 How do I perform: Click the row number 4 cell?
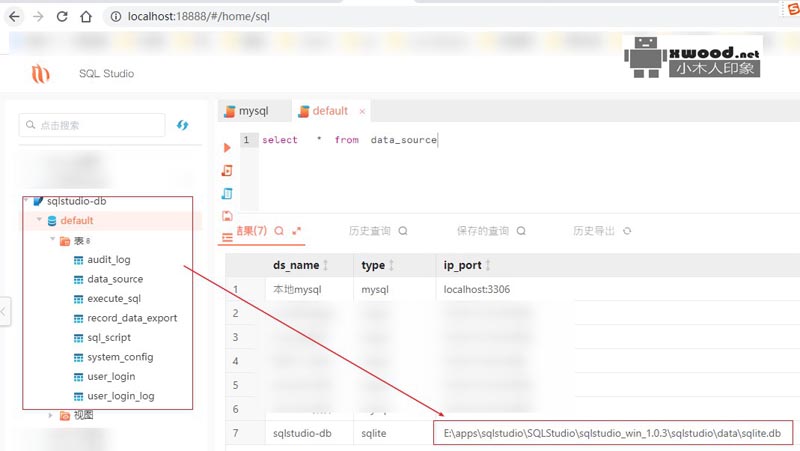[235, 361]
